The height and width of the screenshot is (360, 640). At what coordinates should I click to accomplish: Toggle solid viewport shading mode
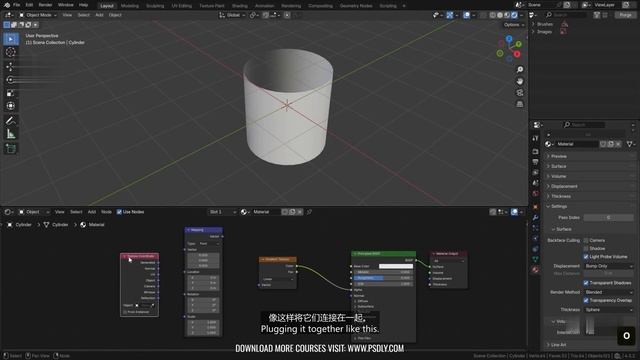pos(500,15)
